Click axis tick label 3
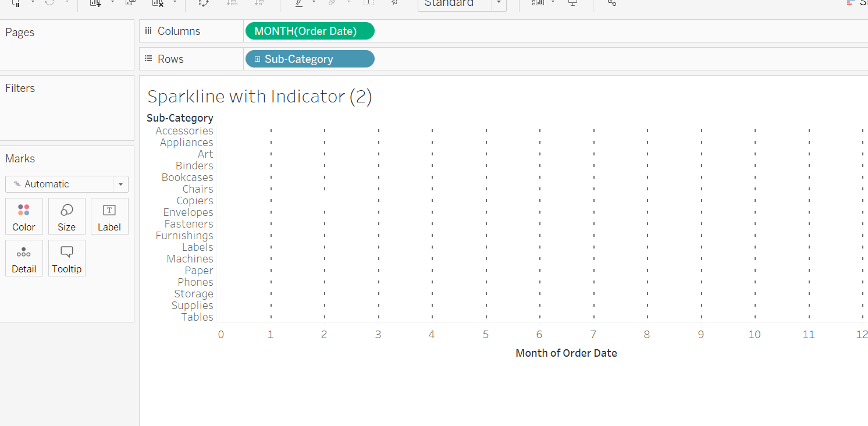 pyautogui.click(x=378, y=335)
